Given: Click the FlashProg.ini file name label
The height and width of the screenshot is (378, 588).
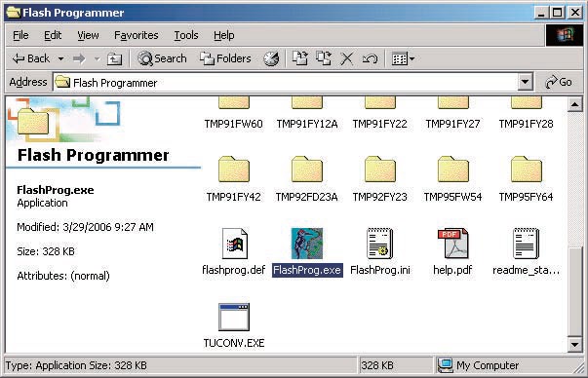Looking at the screenshot, I should [380, 270].
